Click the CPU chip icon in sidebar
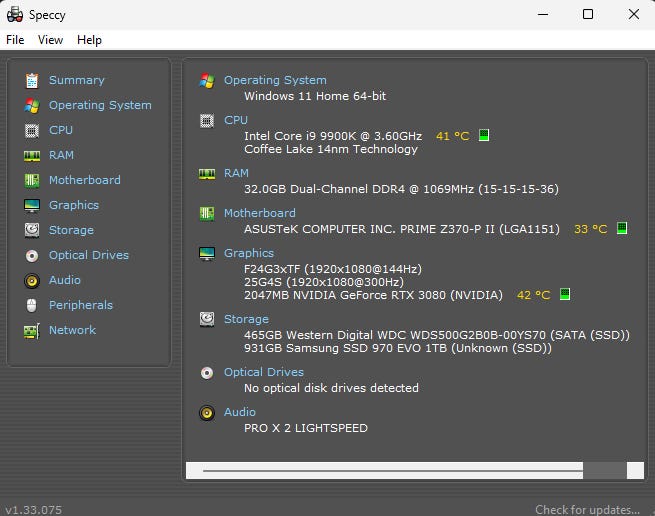Viewport: 655px width, 516px height. pyautogui.click(x=32, y=131)
